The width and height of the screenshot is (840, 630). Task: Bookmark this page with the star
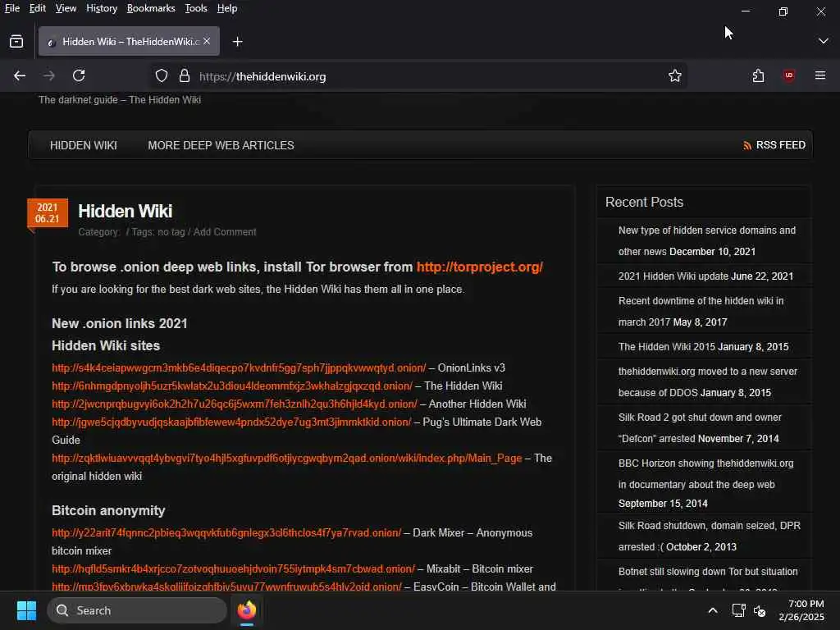click(x=674, y=76)
